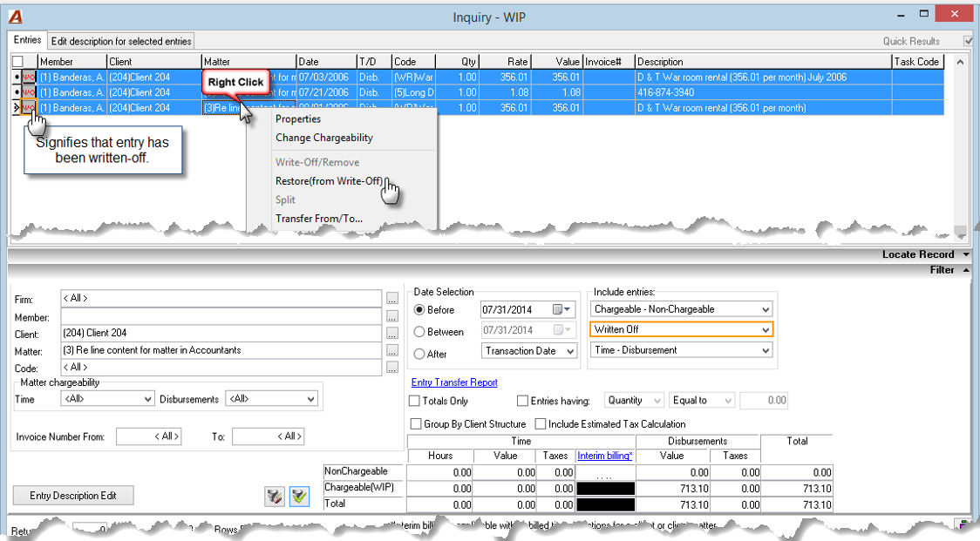Check Group By Client Structure

click(415, 423)
